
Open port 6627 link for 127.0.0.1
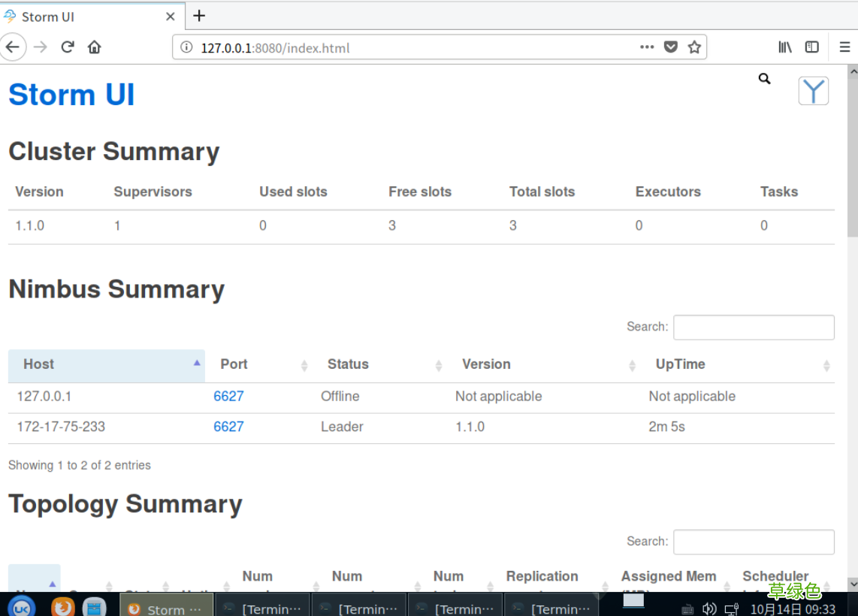(x=228, y=397)
